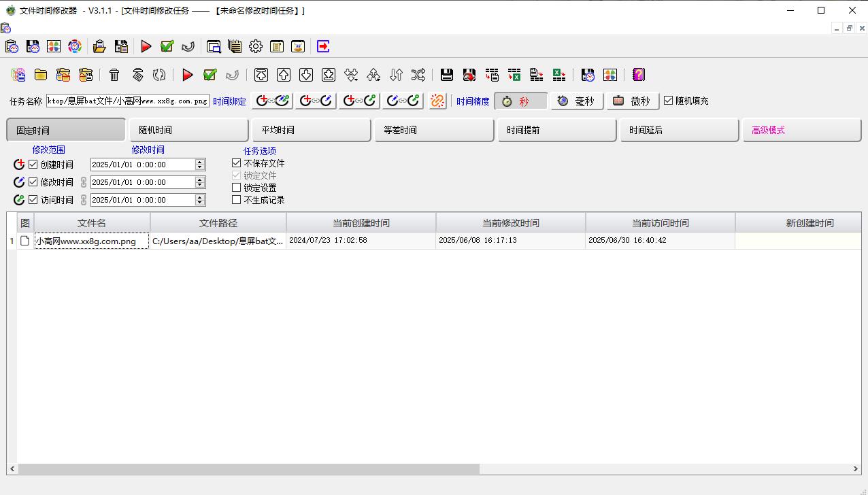
Task: Click the scrollbar right arrow
Action: point(856,468)
